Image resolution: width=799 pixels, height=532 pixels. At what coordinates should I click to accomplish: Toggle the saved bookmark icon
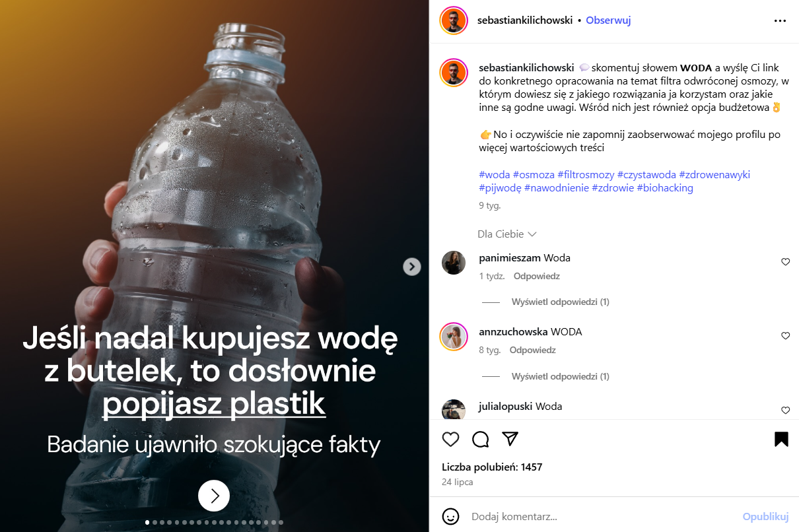(781, 440)
